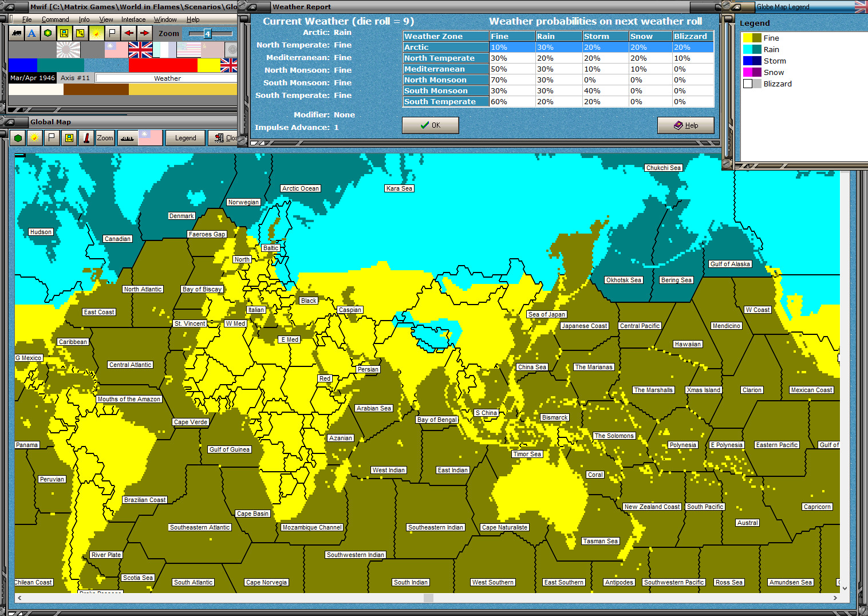The image size is (868, 616).
Task: Click the Zoom slider handle showing 4
Action: coord(208,34)
